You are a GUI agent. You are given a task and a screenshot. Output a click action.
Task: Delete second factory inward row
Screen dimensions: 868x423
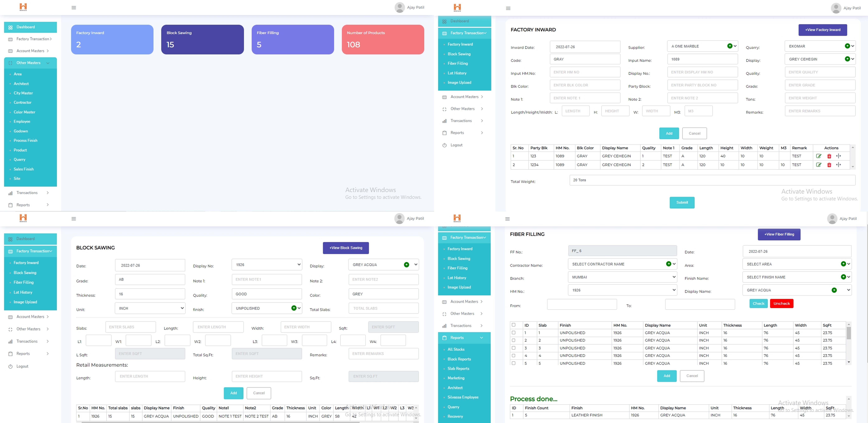(x=829, y=165)
